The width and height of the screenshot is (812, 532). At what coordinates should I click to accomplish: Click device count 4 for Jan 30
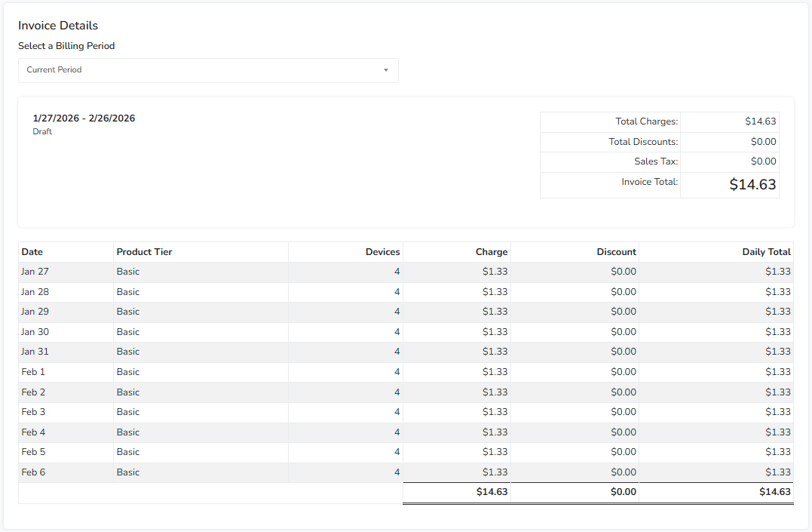(x=397, y=332)
